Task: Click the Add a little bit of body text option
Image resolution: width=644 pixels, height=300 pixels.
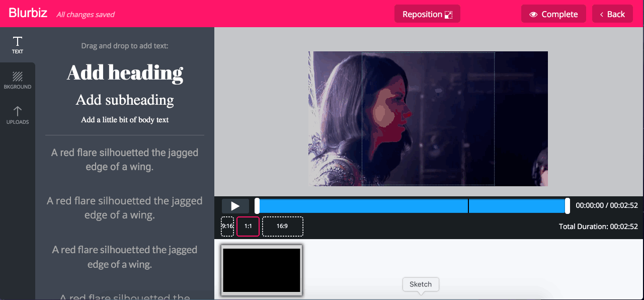Action: (124, 120)
